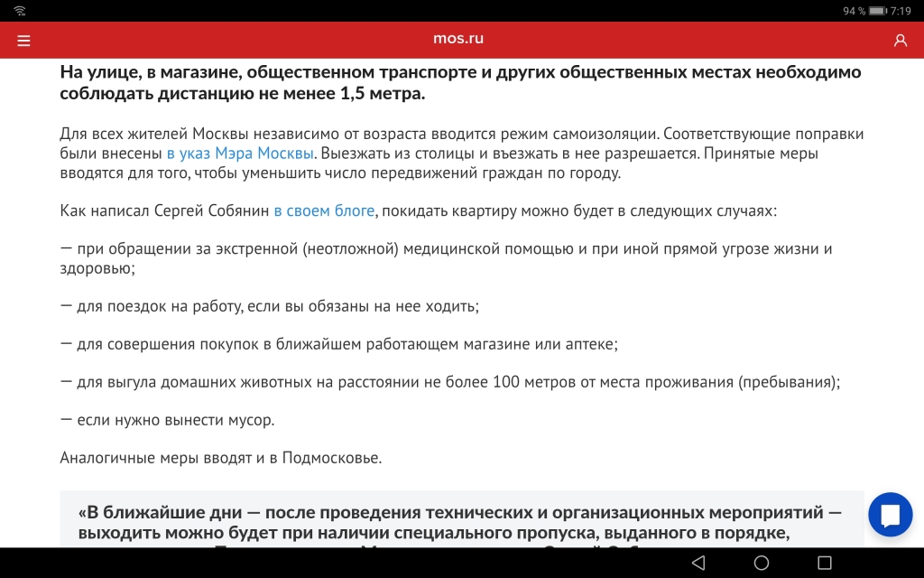Click the sentence "Аналогичные меры вводят и в Подмосковье"

(221, 458)
